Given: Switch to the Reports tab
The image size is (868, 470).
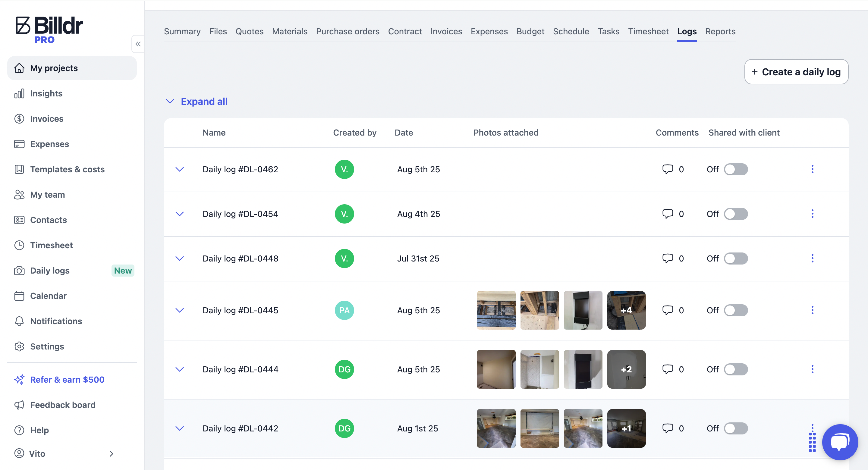Looking at the screenshot, I should 720,31.
